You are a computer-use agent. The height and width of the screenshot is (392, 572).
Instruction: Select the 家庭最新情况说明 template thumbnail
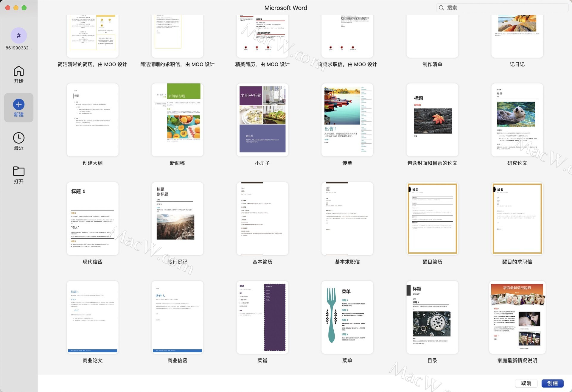pyautogui.click(x=517, y=317)
